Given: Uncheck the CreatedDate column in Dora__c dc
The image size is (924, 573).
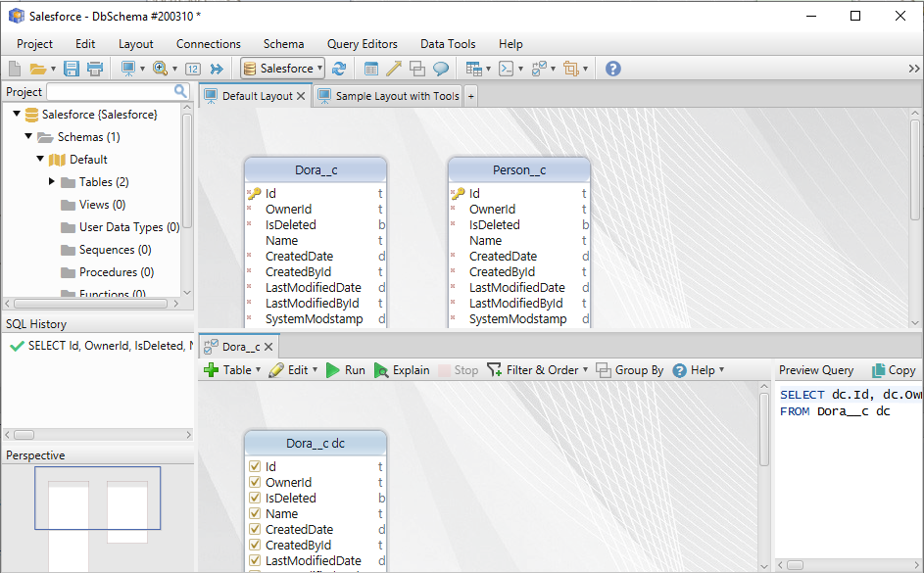Looking at the screenshot, I should (255, 529).
